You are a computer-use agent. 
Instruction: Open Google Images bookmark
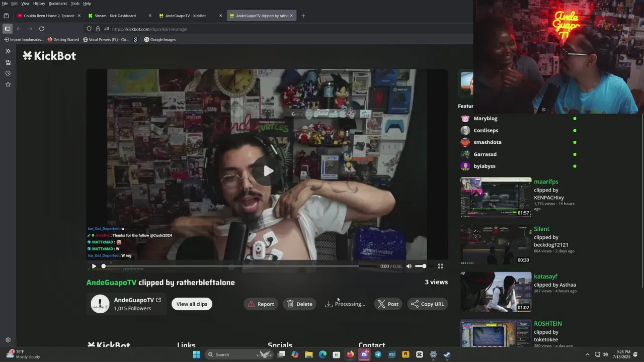click(x=159, y=40)
